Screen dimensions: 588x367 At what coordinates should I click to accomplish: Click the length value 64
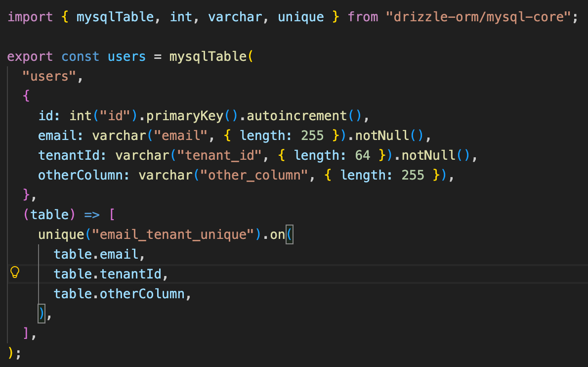tap(363, 155)
